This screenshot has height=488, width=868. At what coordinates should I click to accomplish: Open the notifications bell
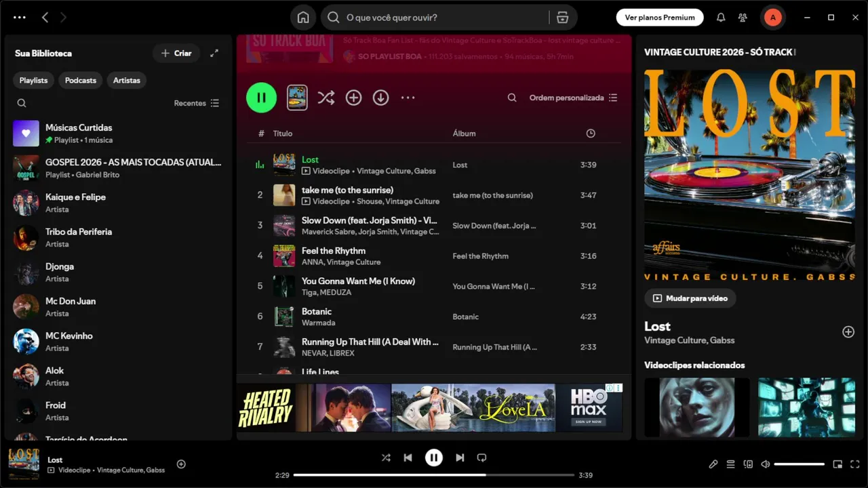tap(721, 18)
